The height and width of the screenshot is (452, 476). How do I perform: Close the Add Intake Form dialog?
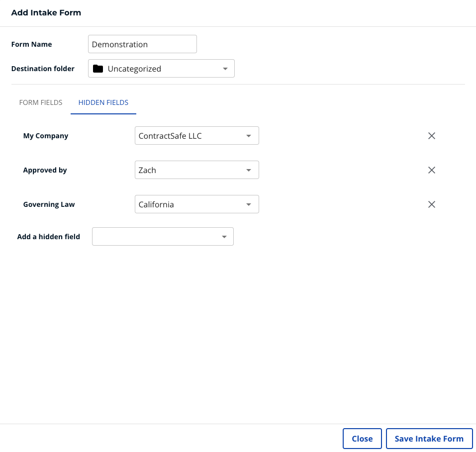pos(362,438)
